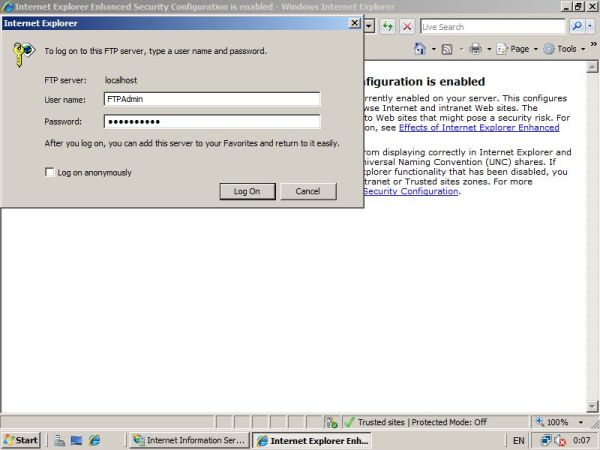Restore the Internet Explorer window
The image size is (600, 450).
(x=579, y=6)
